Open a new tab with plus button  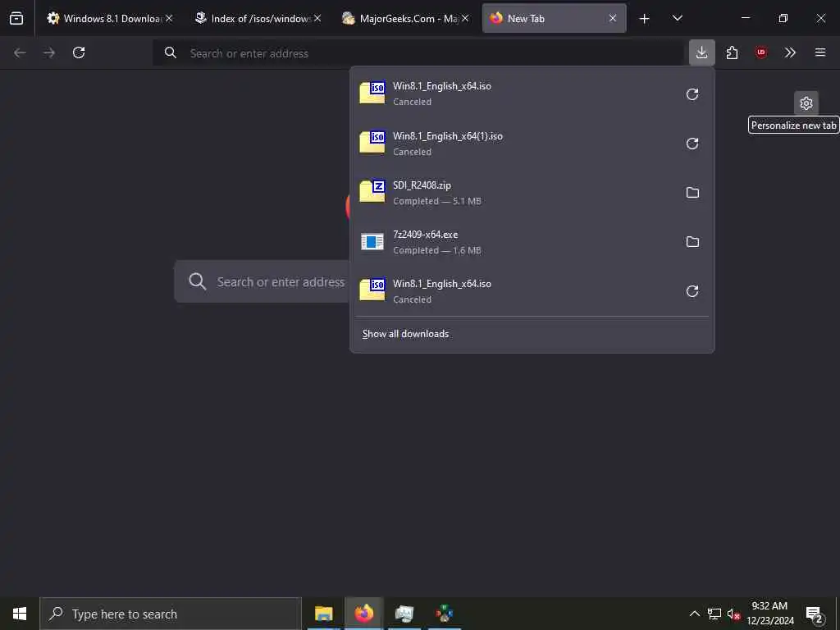[x=645, y=19]
